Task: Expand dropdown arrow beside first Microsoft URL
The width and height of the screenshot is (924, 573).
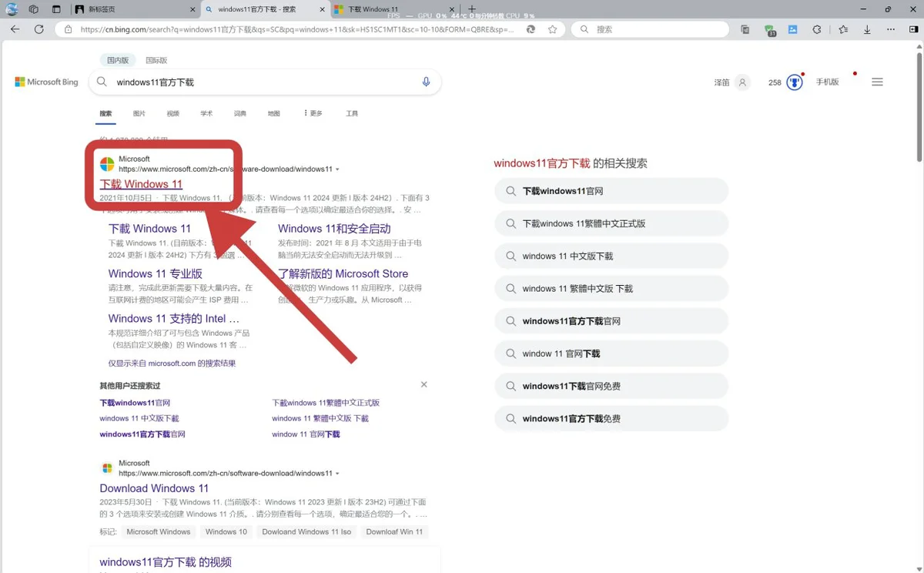Action: pyautogui.click(x=337, y=169)
